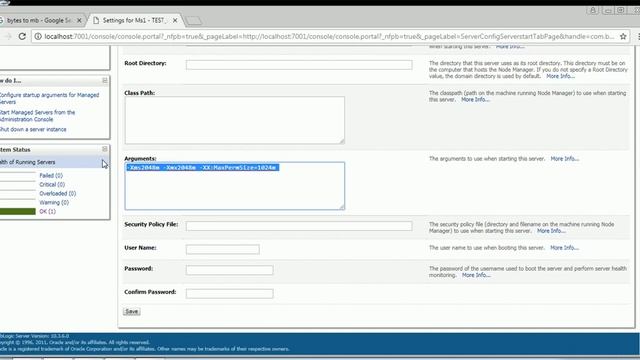640x360 pixels.
Task: Focus the Root Directory field
Action: pos(299,64)
